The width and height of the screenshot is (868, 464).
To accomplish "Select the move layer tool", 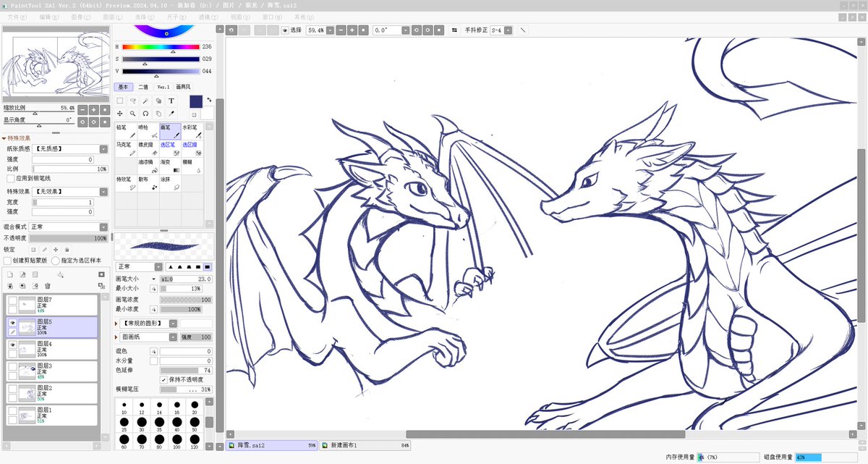I will coord(120,114).
